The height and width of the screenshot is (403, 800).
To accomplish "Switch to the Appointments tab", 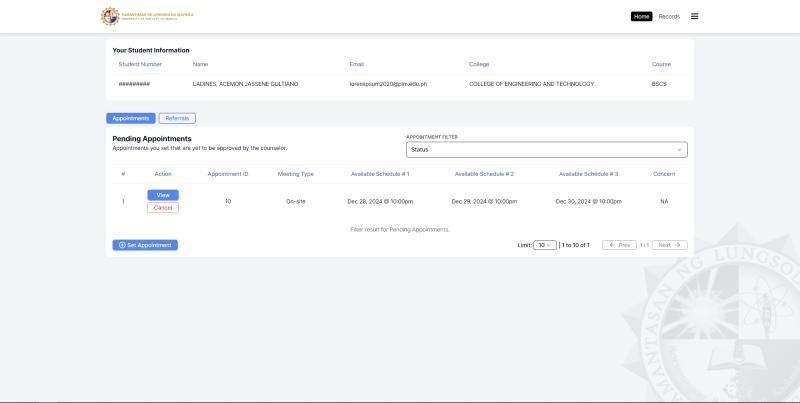I will tap(130, 118).
